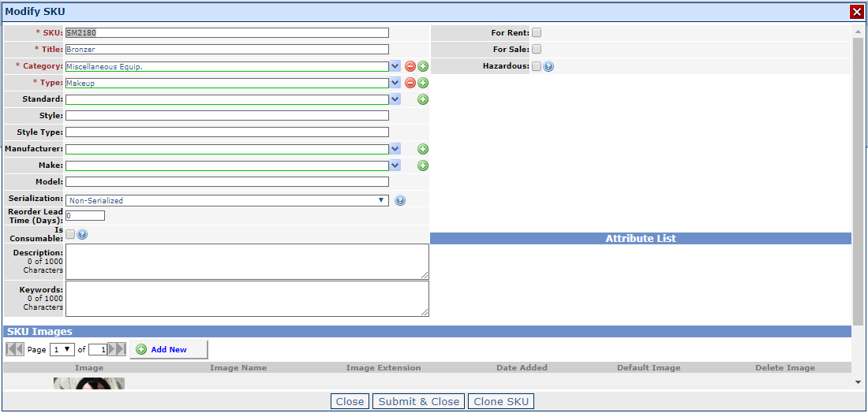This screenshot has width=868, height=413.
Task: Click into the Description text area
Action: point(247,262)
